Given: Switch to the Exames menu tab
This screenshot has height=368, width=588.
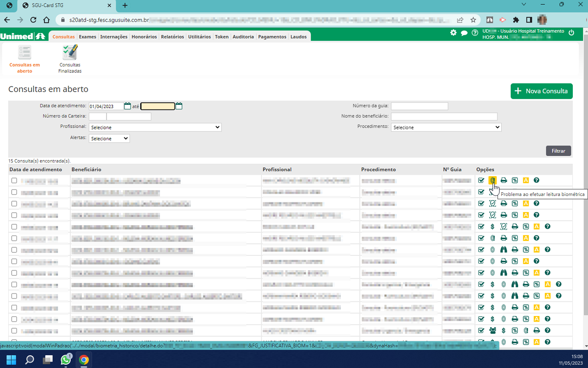Looking at the screenshot, I should coord(87,37).
